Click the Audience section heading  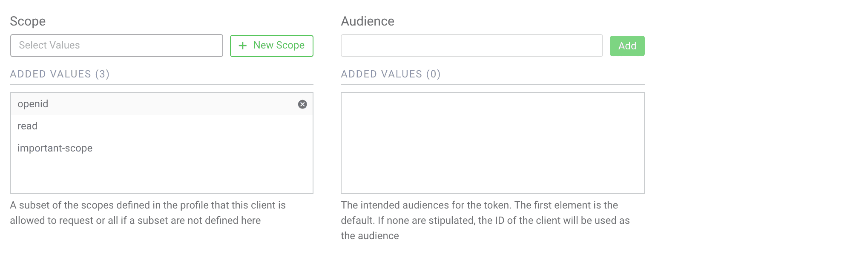(x=368, y=21)
